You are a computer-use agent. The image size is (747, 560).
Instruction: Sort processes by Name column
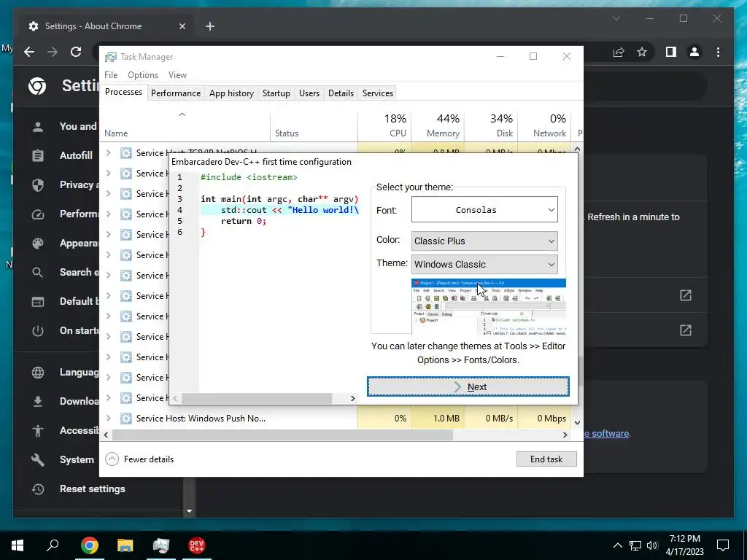coord(185,125)
